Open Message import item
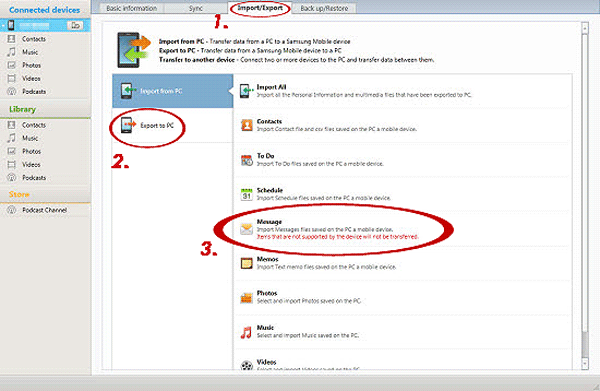Screen dimensions: 600x391 (403, 229)
